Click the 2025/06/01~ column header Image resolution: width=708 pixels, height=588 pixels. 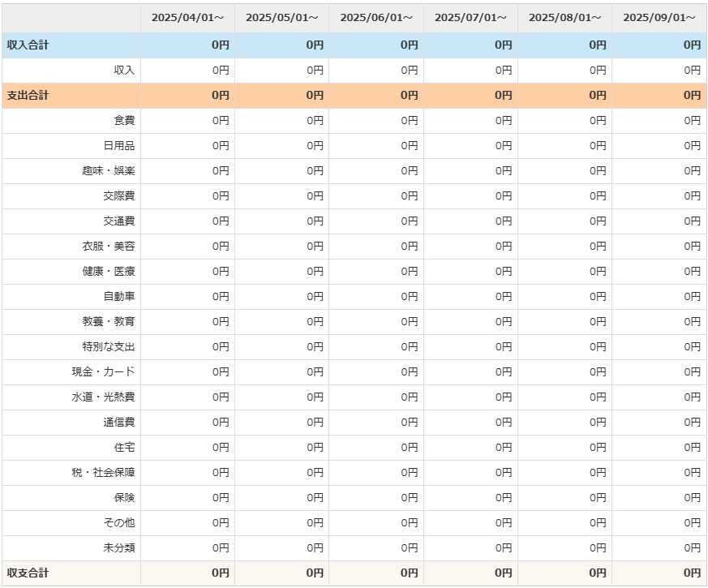point(376,18)
